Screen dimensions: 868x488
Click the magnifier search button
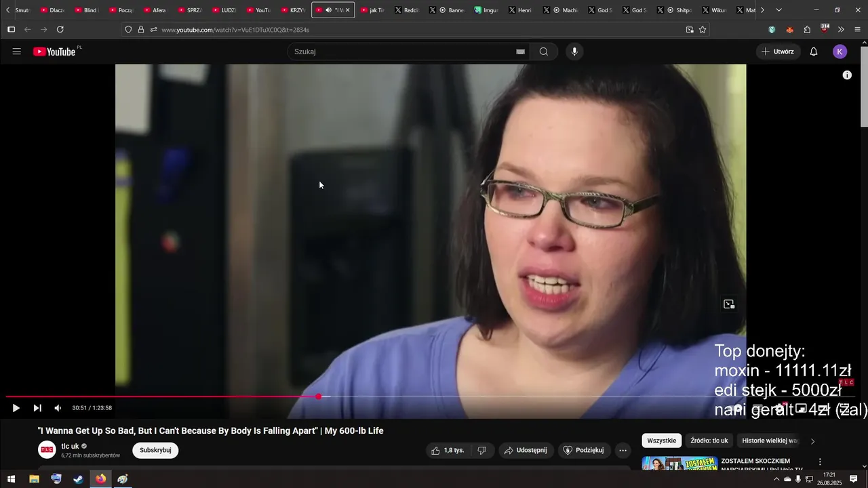pos(544,52)
